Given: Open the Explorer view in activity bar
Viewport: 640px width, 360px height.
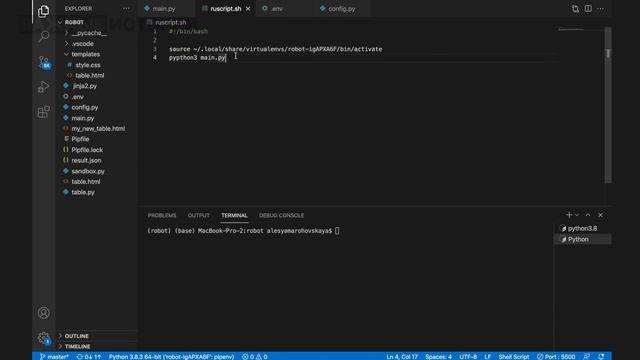Looking at the screenshot, I should coord(44,11).
